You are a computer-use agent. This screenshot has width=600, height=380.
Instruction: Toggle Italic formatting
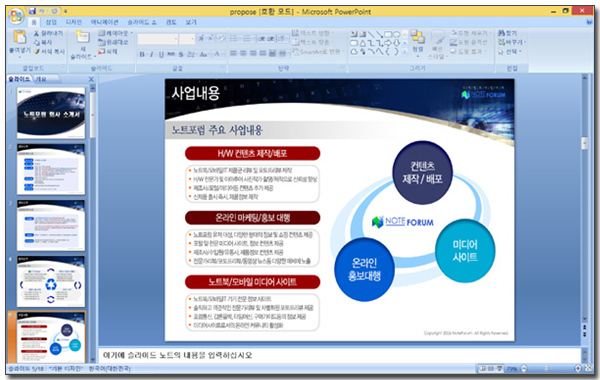pos(152,54)
